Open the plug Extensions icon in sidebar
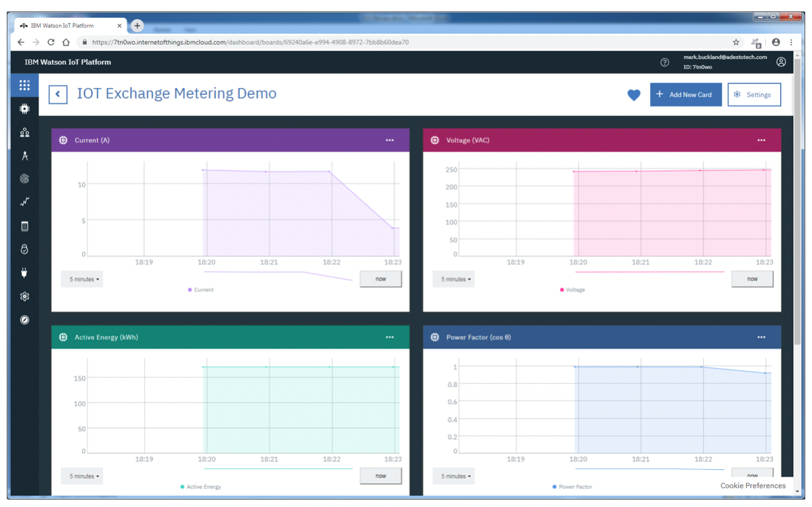This screenshot has height=507, width=812. pyautogui.click(x=24, y=273)
